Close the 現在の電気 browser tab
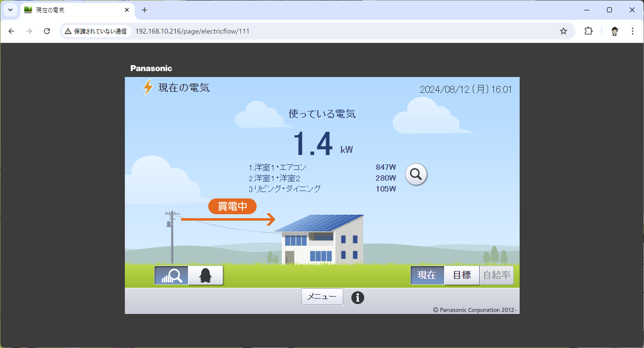Screen dimensions: 644x348 click(x=127, y=10)
